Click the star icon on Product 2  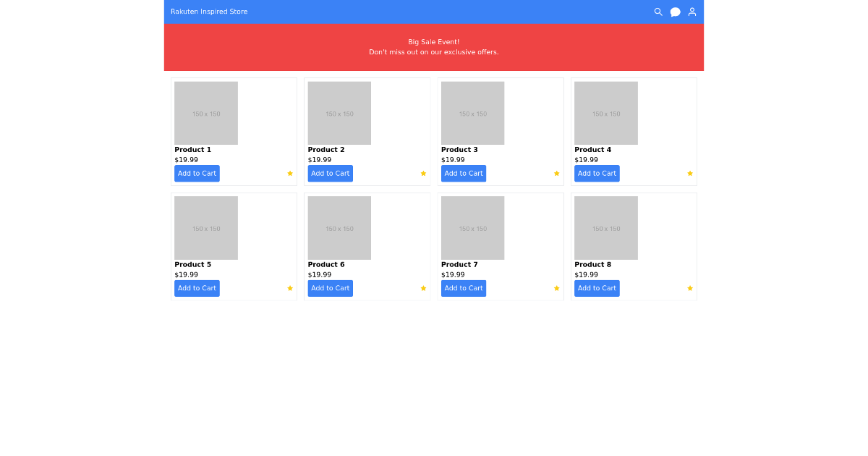click(423, 174)
